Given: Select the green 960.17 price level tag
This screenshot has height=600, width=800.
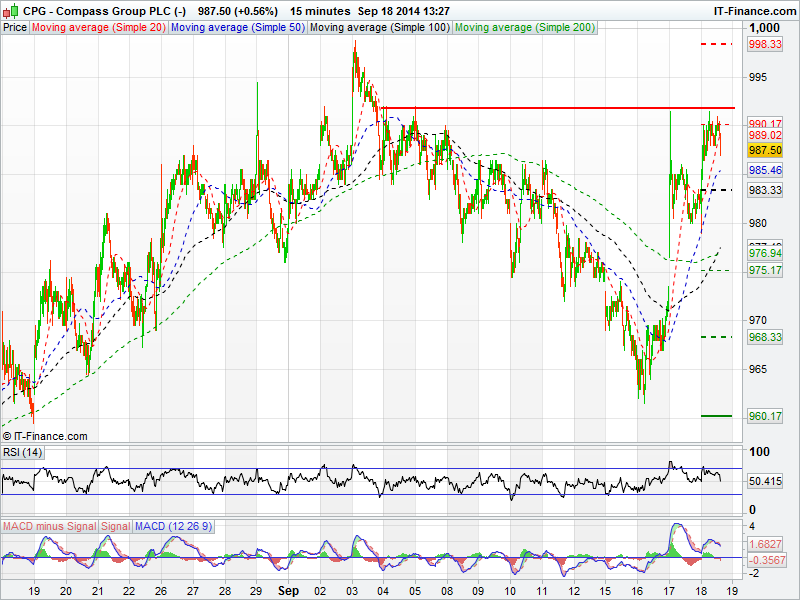Looking at the screenshot, I should click(x=765, y=416).
